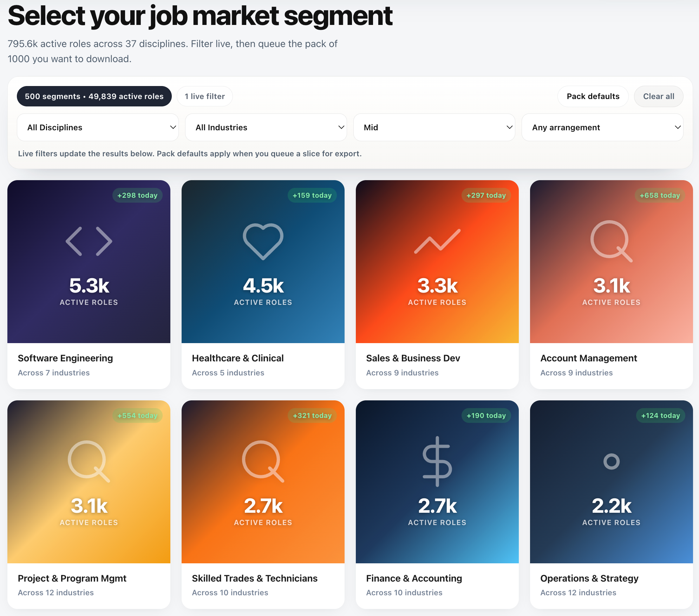699x616 pixels.
Task: Expand the All Industries dropdown
Action: coord(266,127)
